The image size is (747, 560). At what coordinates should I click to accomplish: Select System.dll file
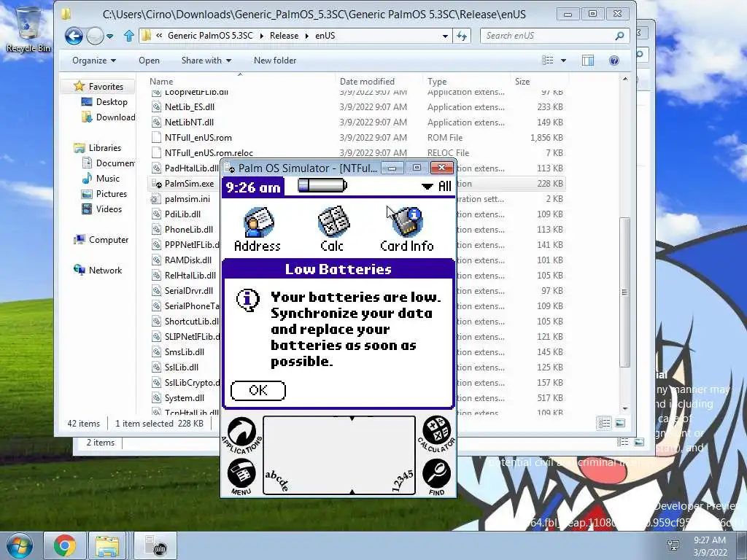point(185,397)
